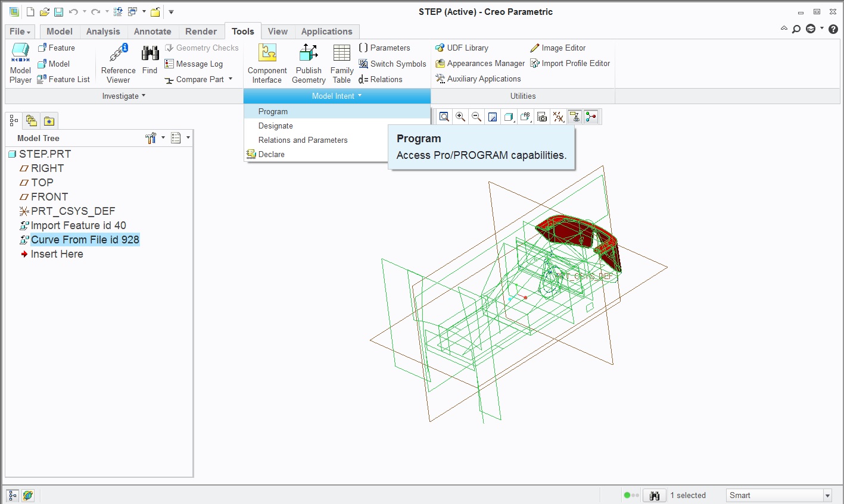
Task: Switch to the Favorites navigator tab
Action: coord(49,121)
